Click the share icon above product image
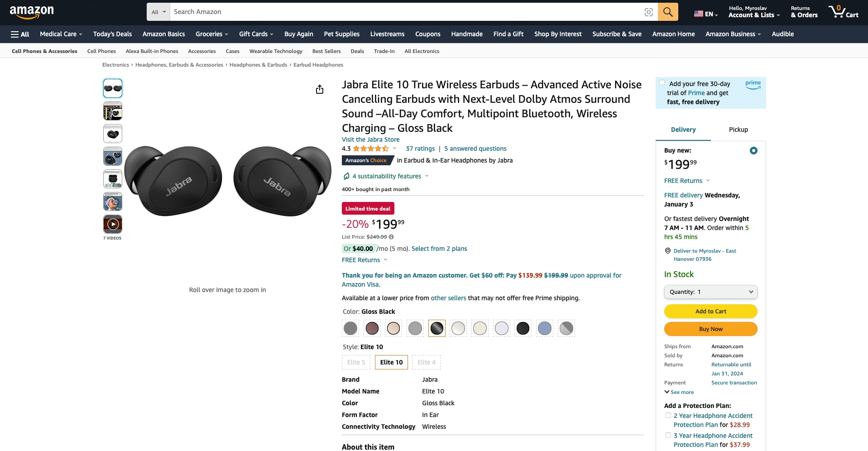 pyautogui.click(x=320, y=89)
